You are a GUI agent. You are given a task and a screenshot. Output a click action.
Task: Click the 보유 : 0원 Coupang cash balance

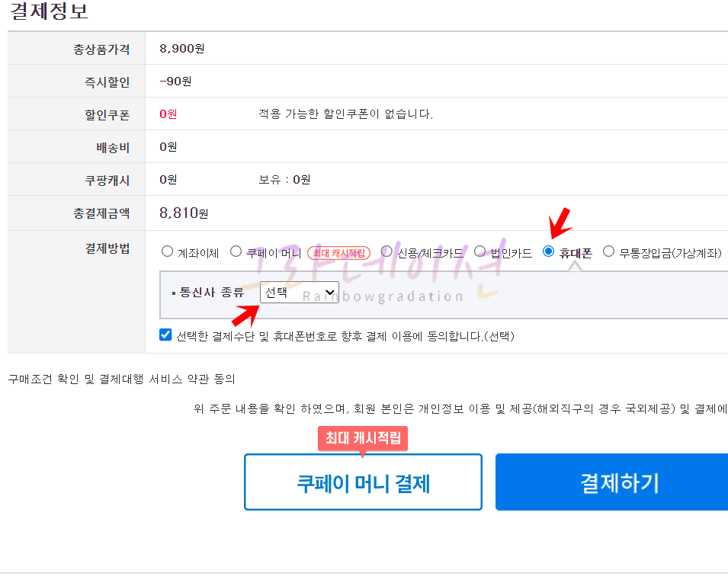(x=284, y=180)
